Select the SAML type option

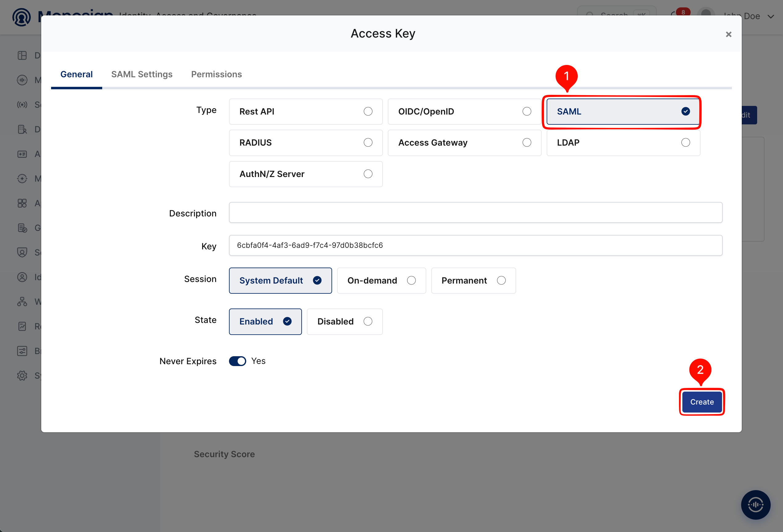click(x=623, y=111)
